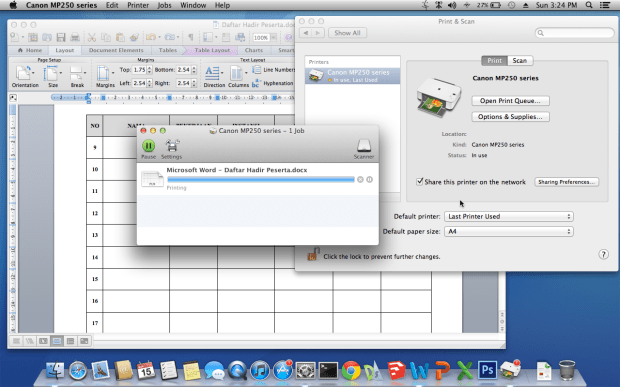Open the Break dropdown in Page Setup
620x387 pixels.
point(78,77)
